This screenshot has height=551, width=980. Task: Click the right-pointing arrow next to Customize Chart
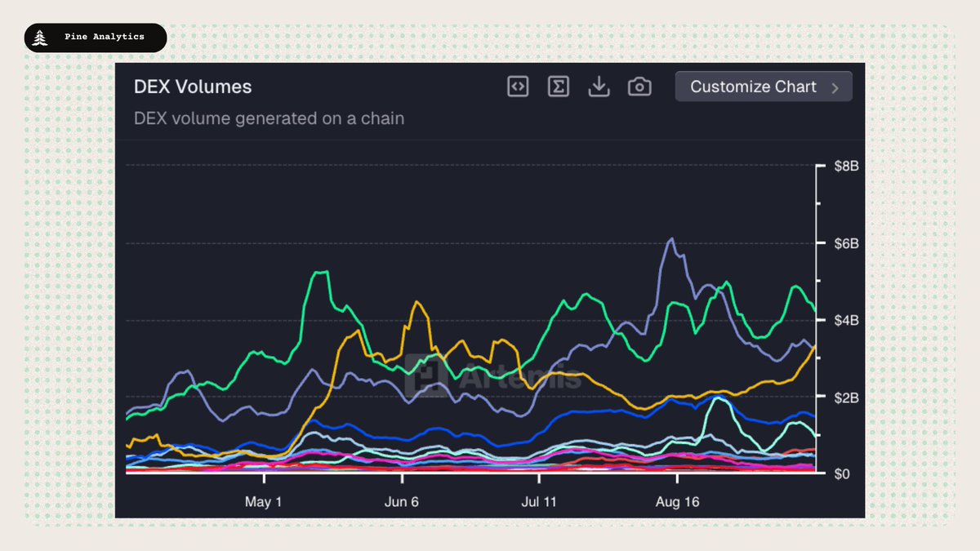[837, 87]
